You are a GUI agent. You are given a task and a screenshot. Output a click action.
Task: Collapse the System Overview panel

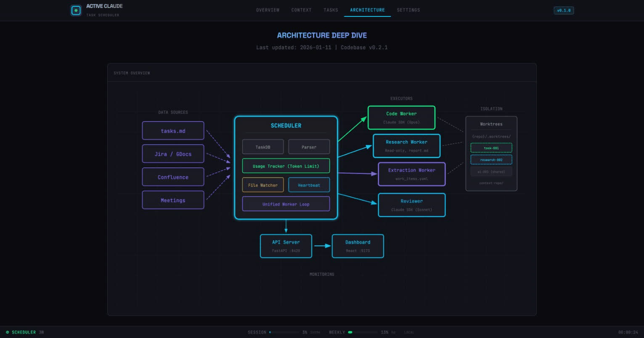(x=132, y=72)
